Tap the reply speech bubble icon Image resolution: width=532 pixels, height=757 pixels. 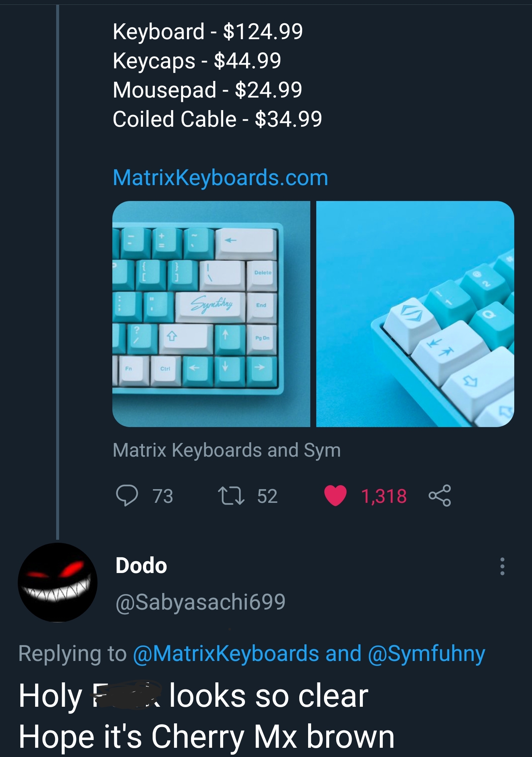[127, 495]
